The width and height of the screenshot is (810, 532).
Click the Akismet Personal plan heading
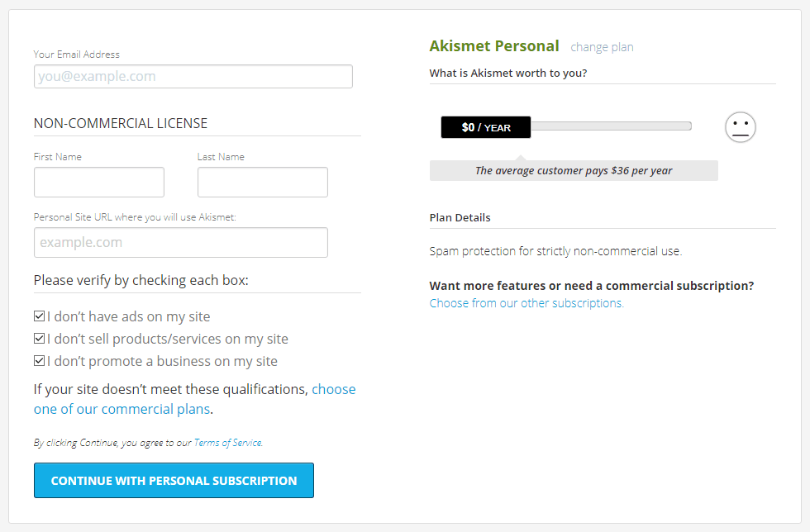click(x=494, y=46)
